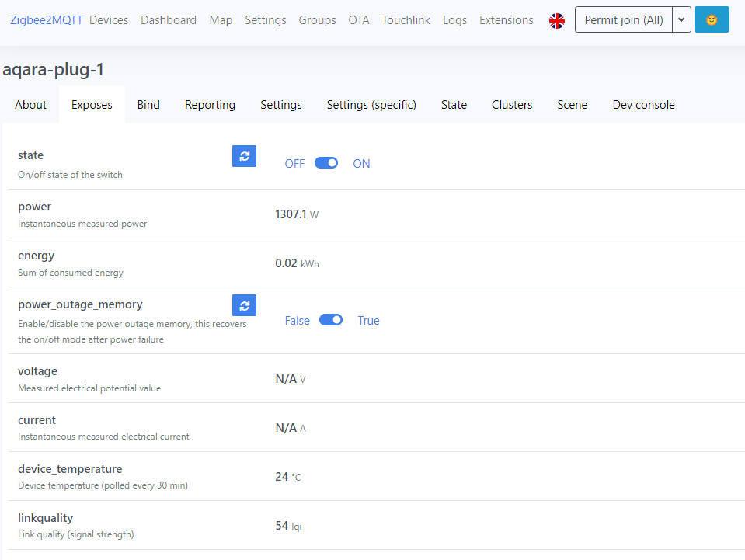
Task: Select the Clusters tab
Action: [512, 105]
